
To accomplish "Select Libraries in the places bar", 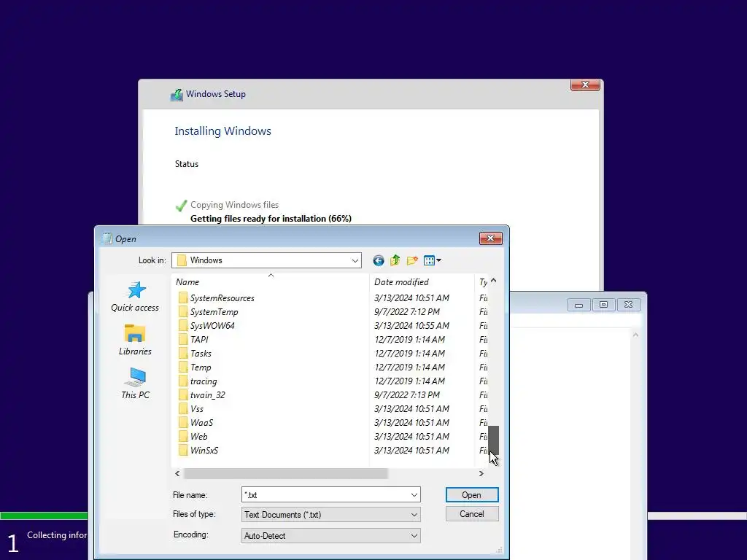I will [135, 340].
